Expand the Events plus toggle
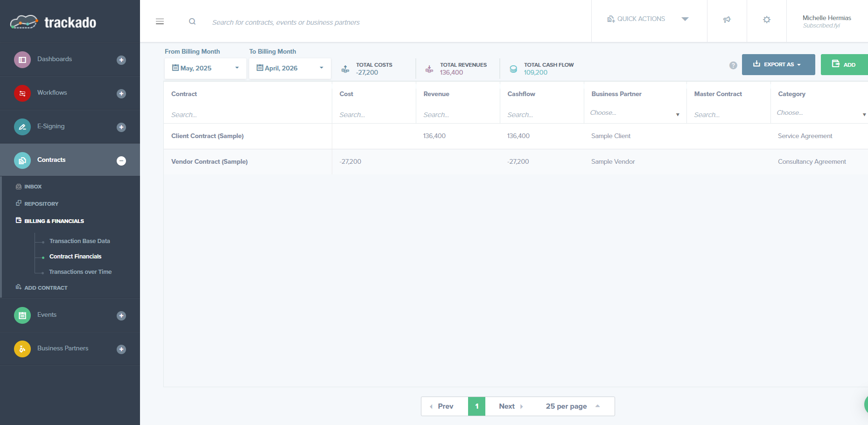Screen dimensions: 868x425 pos(121,315)
